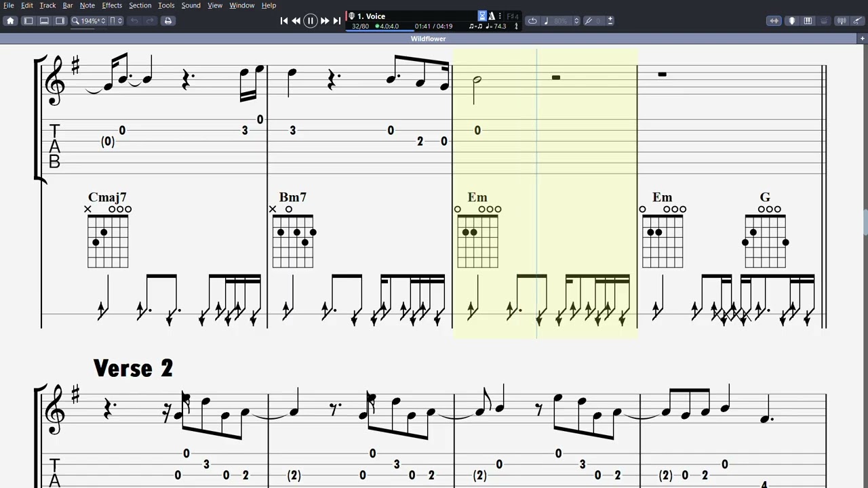The height and width of the screenshot is (488, 868).
Task: Click the F#4 note pitch indicator
Action: 513,16
